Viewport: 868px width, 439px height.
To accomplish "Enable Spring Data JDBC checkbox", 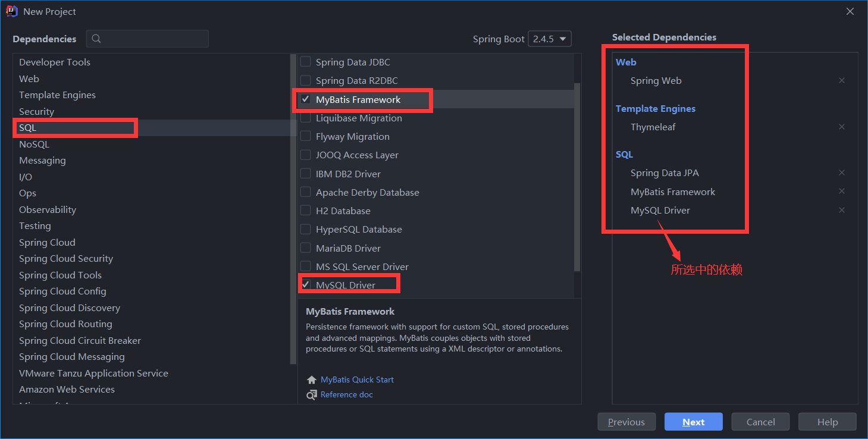I will [305, 62].
